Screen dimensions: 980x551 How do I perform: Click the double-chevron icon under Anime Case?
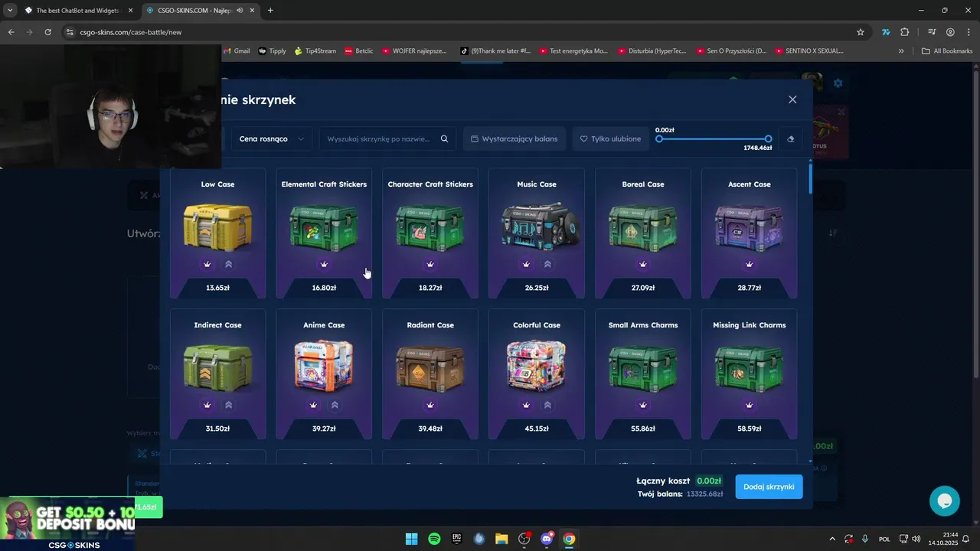click(335, 405)
